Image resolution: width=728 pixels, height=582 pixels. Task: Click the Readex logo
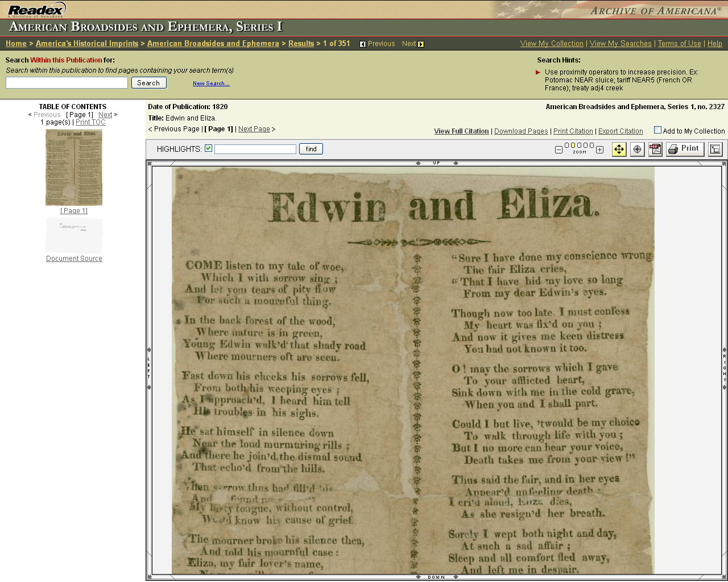click(x=37, y=10)
